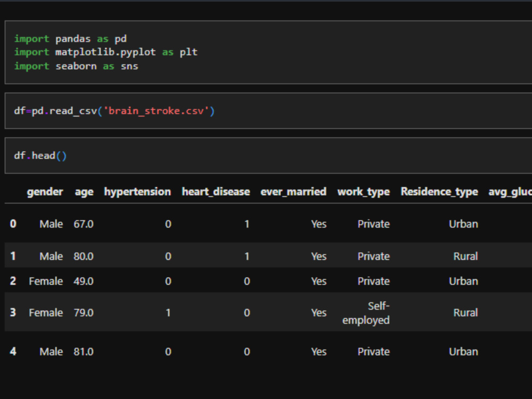Click the Residence_type column header

439,192
